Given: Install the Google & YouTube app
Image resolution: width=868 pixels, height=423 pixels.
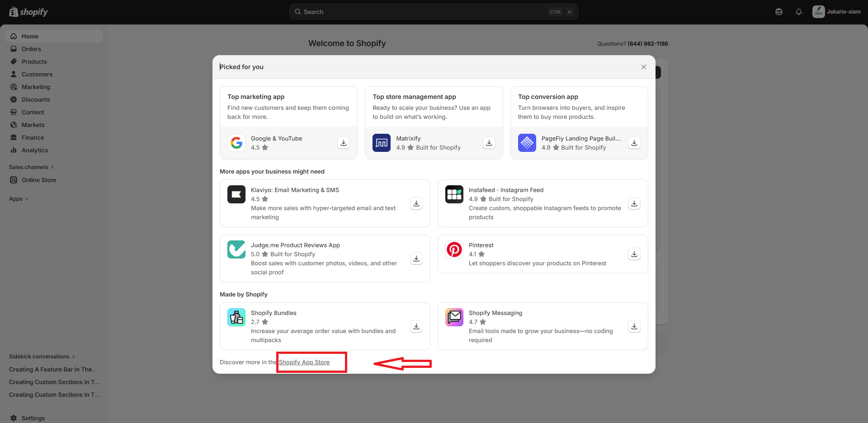Looking at the screenshot, I should click(344, 143).
